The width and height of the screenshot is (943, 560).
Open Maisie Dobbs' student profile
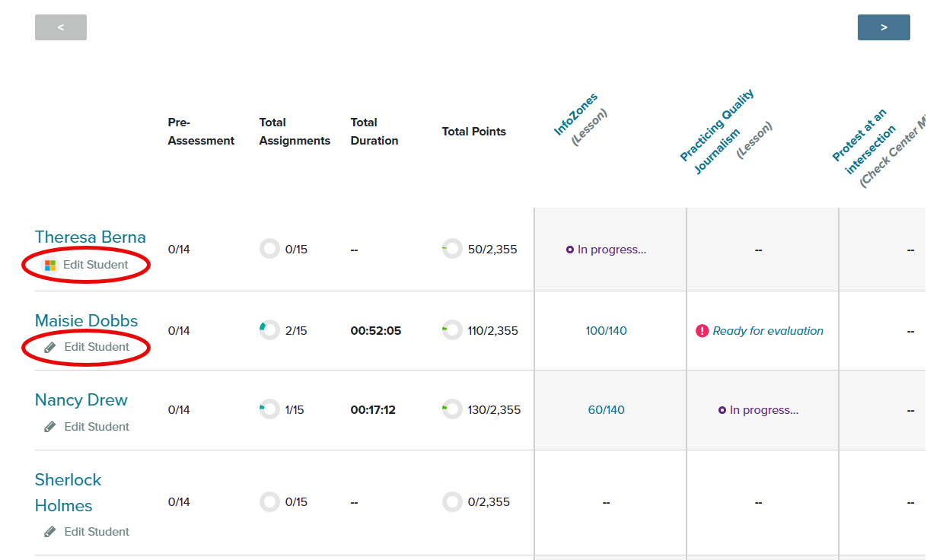[86, 321]
